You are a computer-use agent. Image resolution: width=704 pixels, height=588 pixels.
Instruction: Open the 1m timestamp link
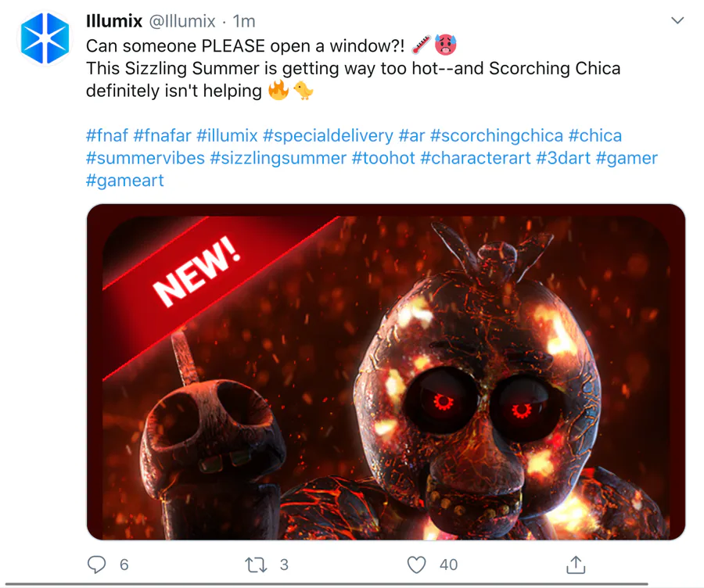click(x=244, y=21)
